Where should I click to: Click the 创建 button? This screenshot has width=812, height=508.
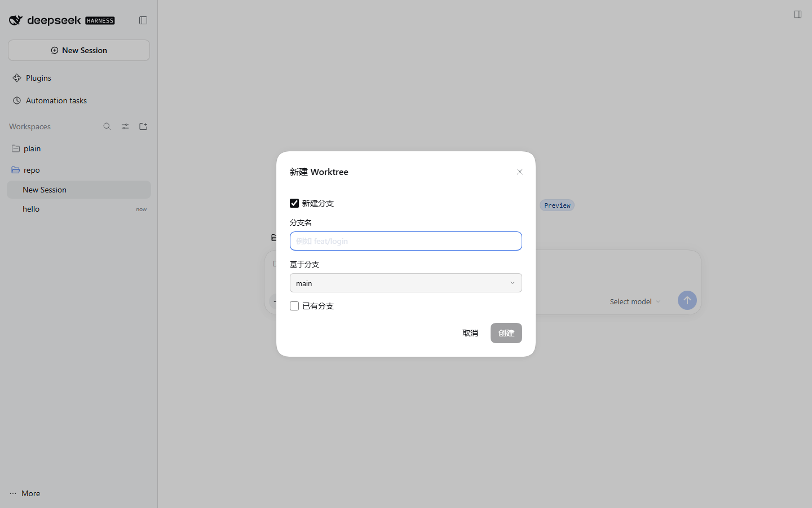point(506,333)
